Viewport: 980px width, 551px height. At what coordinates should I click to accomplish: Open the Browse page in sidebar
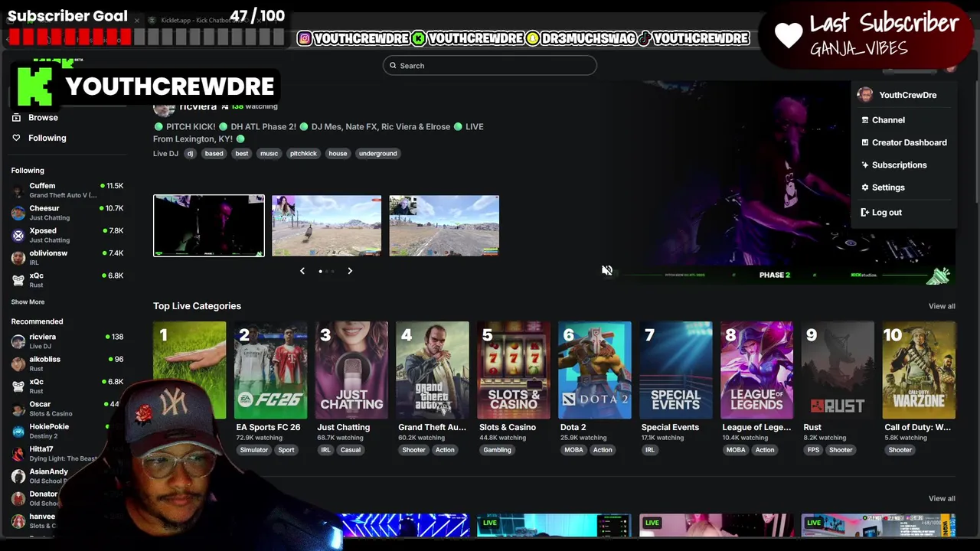43,118
